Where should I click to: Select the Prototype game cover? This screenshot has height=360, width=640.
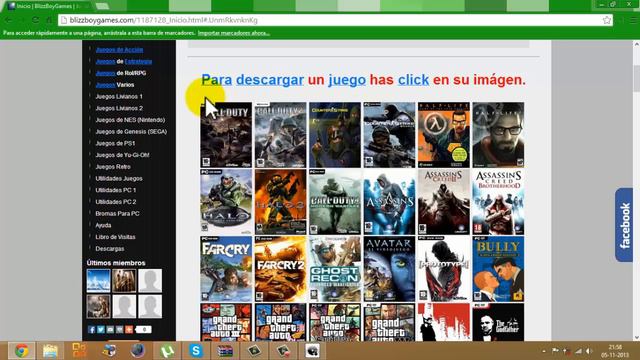click(x=444, y=269)
